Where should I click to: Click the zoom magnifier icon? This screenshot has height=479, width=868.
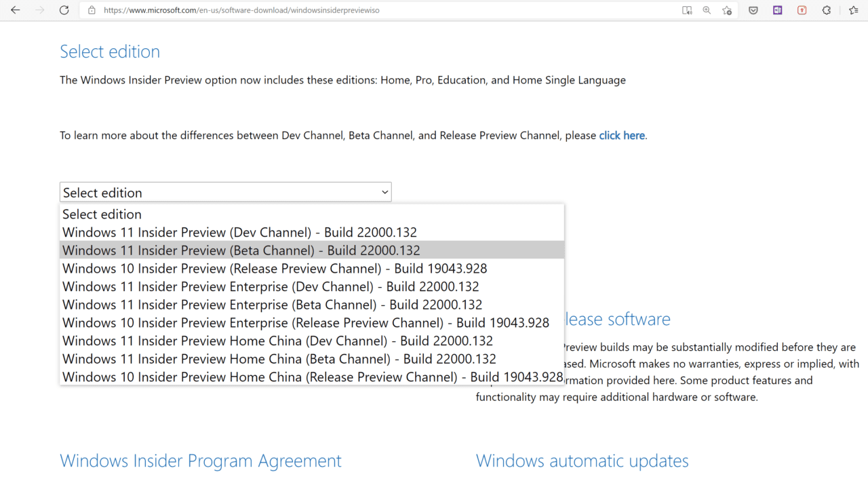(x=707, y=10)
